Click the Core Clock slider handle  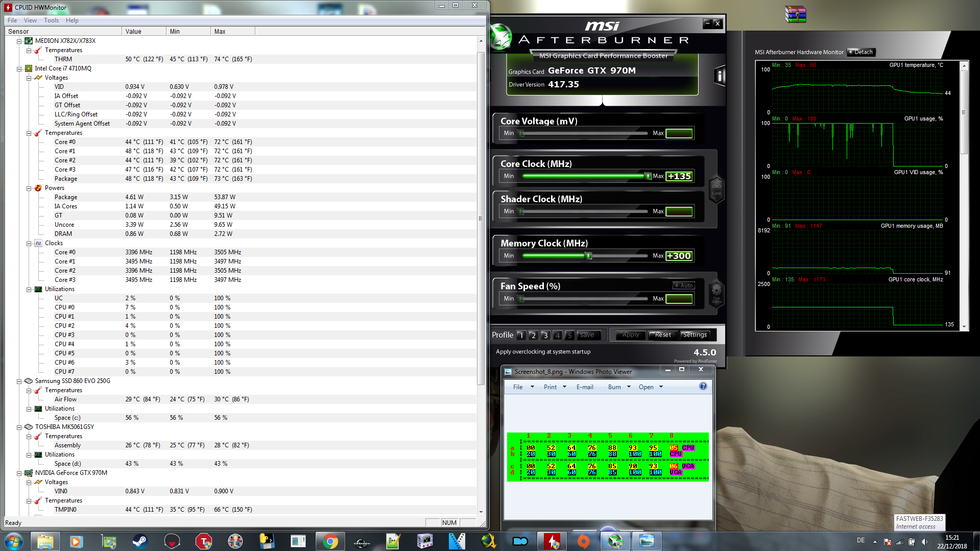pyautogui.click(x=648, y=176)
